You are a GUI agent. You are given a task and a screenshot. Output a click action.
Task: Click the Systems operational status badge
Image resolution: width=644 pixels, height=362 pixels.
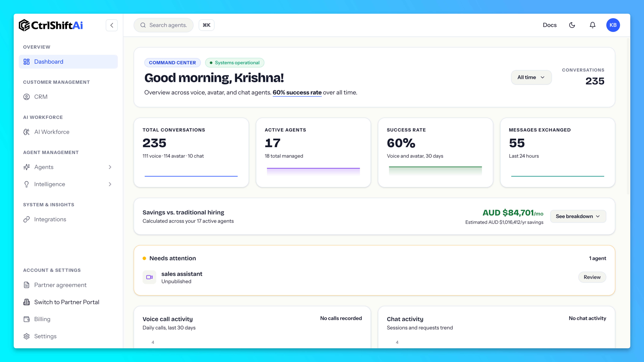[x=235, y=63]
